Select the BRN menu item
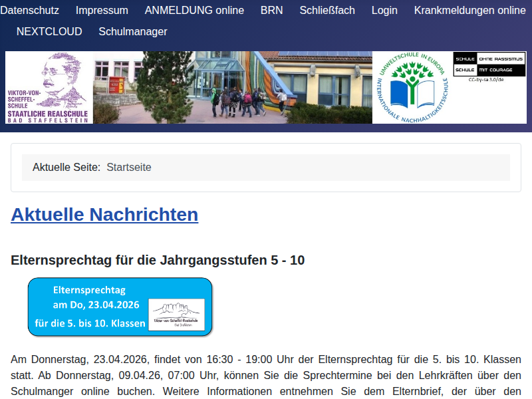Screen dimensions: 532x399 [x=271, y=11]
